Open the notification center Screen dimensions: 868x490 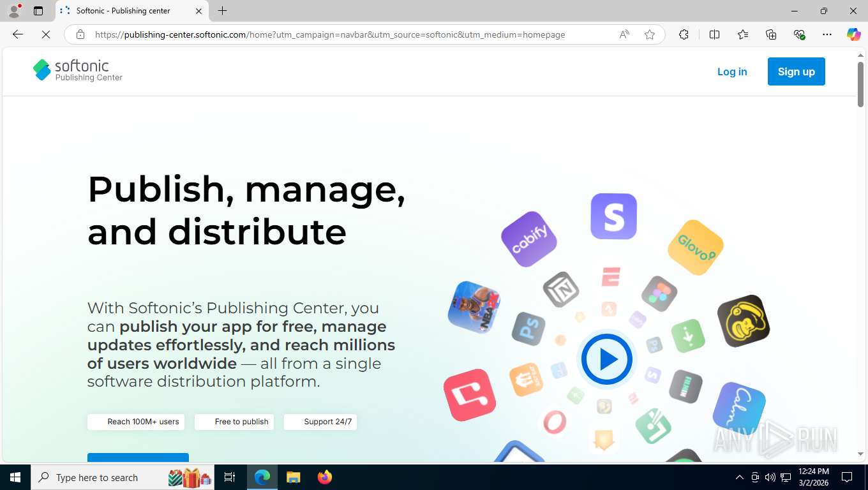pyautogui.click(x=847, y=477)
